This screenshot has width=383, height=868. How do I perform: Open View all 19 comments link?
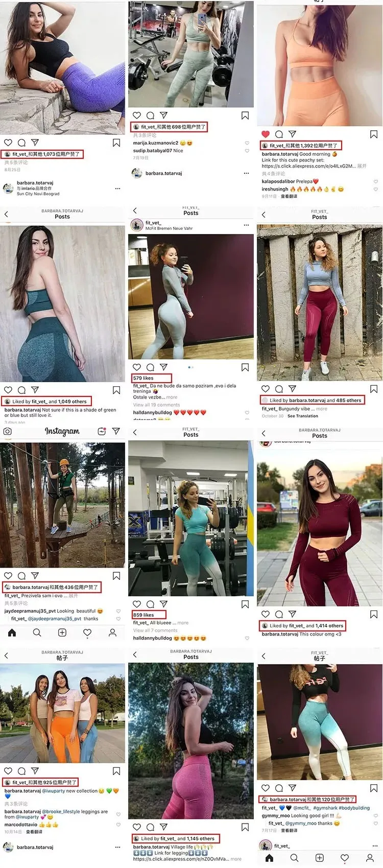tap(156, 405)
